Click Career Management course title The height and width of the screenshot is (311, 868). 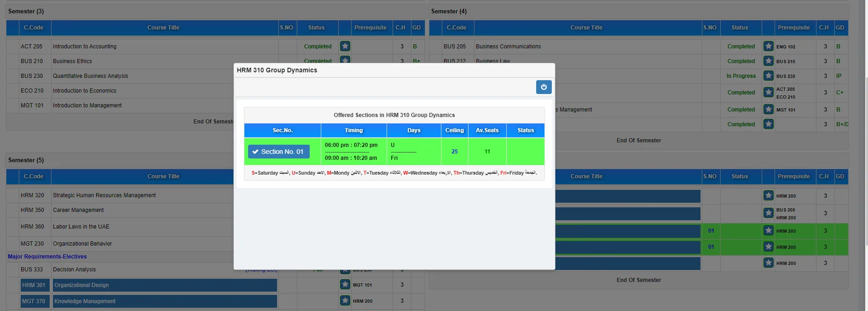click(x=78, y=210)
